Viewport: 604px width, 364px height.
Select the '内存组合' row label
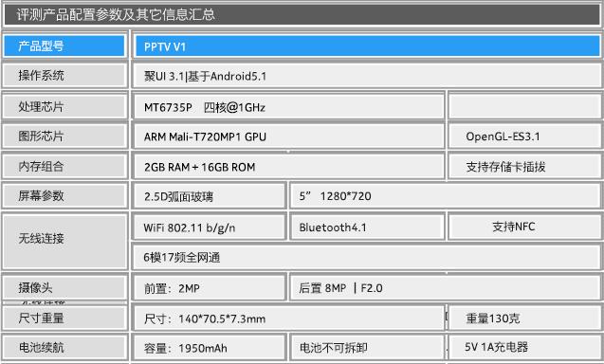(x=64, y=167)
